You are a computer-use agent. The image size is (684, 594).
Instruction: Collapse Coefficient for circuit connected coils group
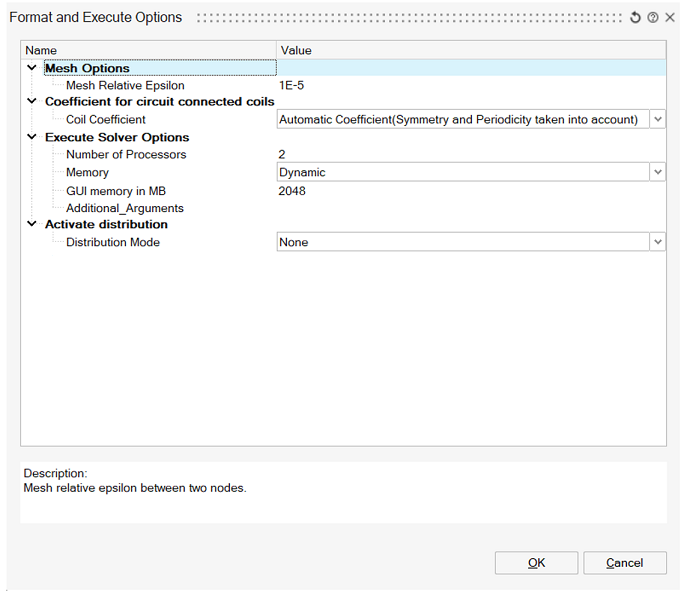click(32, 102)
